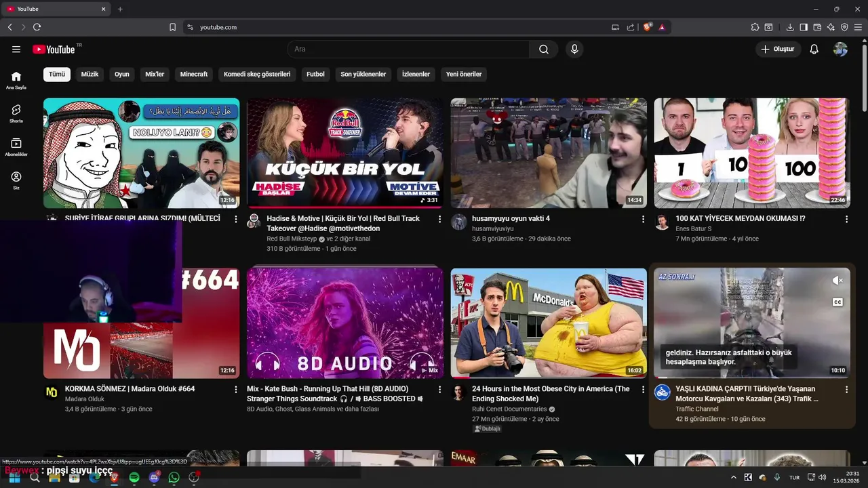Open Siz (You) page in sidebar
868x488 pixels.
point(16,180)
